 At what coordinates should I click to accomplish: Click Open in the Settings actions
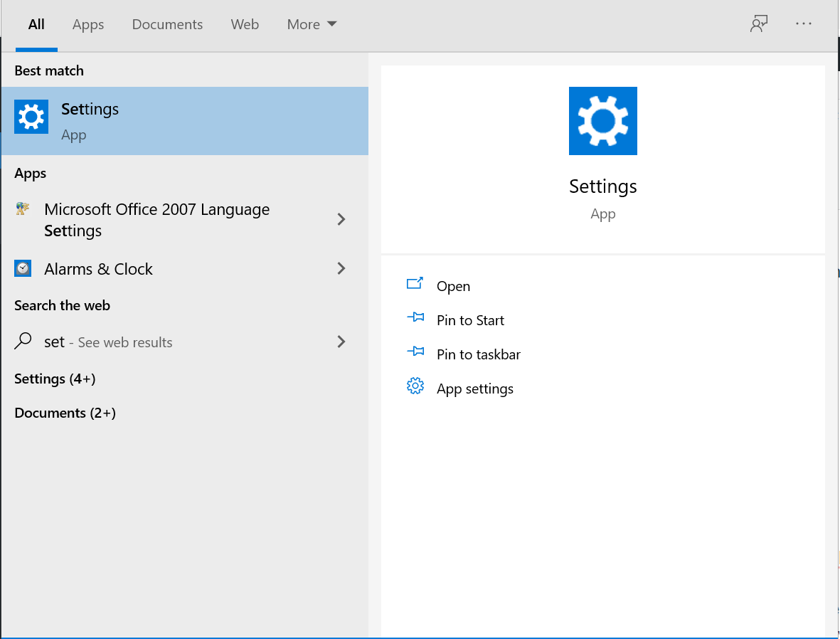(x=453, y=286)
